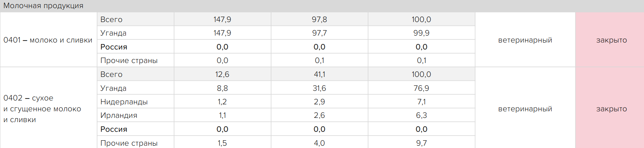Select the value 97,7 for Уганда
This screenshot has height=148, width=644.
point(319,33)
